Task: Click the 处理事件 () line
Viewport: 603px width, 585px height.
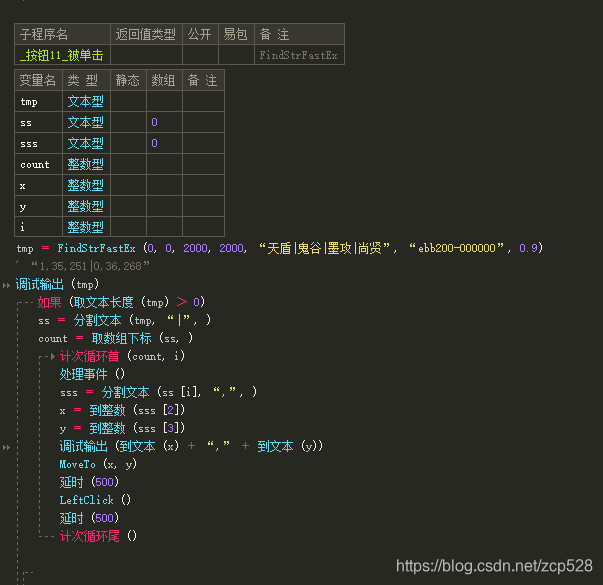Action: coord(92,374)
